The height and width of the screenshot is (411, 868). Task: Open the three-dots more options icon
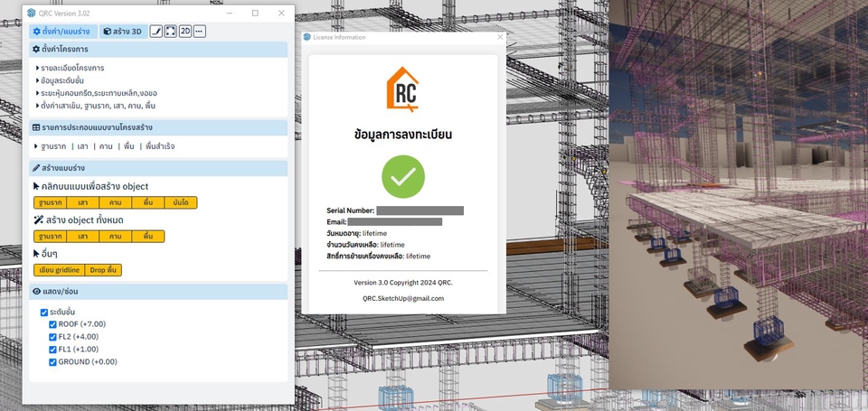point(199,32)
